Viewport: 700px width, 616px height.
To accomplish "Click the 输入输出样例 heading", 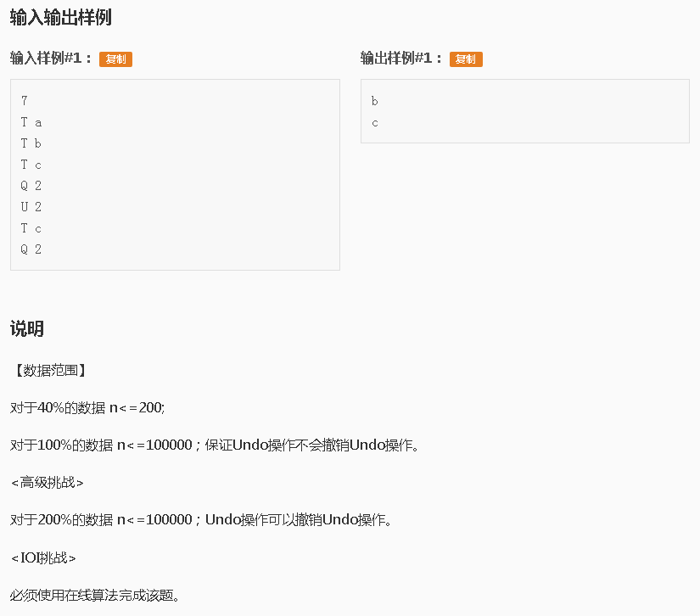I will (61, 18).
